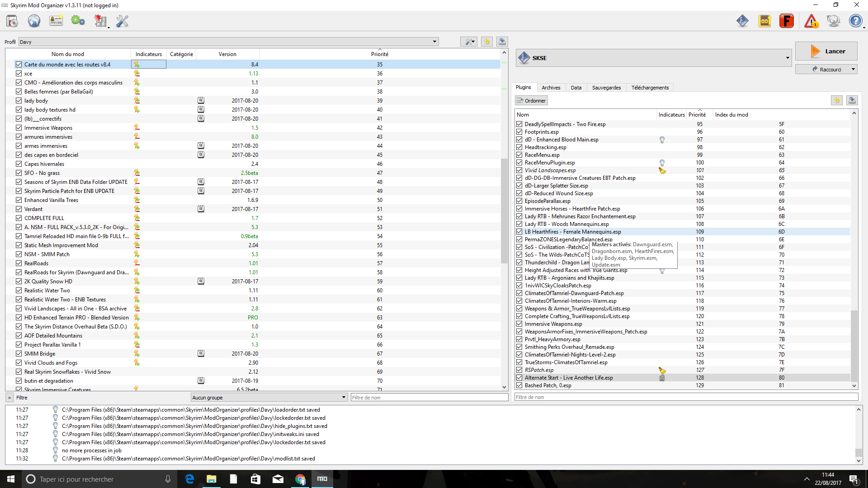This screenshot has width=868, height=488.
Task: Open the warning problems triangle icon
Action: click(x=811, y=21)
